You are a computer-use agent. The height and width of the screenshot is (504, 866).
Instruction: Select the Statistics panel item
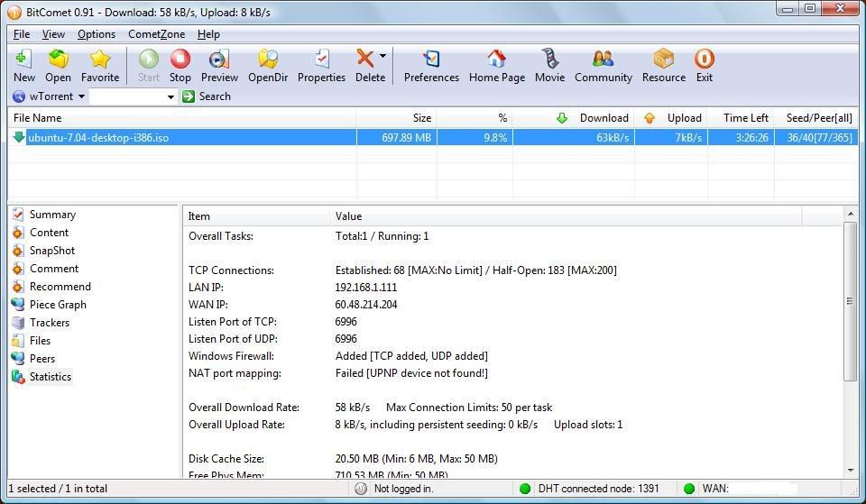coord(42,377)
